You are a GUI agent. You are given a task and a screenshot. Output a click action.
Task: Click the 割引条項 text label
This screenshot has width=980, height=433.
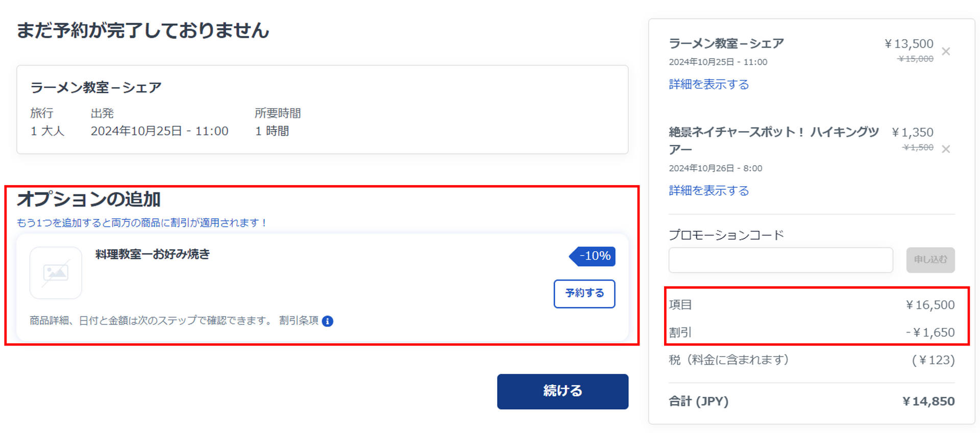[299, 320]
